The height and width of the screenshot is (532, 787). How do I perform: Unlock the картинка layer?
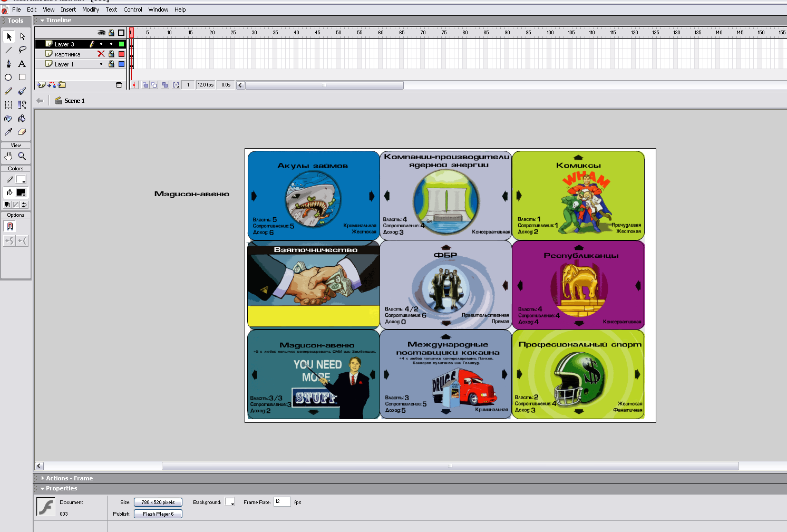(x=111, y=54)
